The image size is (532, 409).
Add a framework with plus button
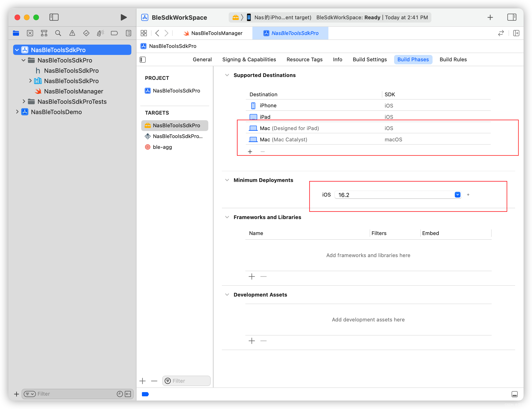[x=251, y=277]
